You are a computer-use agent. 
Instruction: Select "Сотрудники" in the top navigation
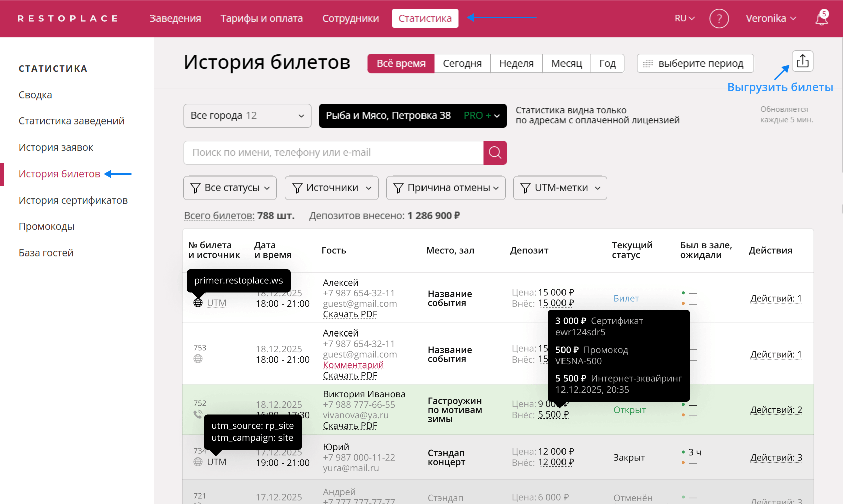[350, 18]
